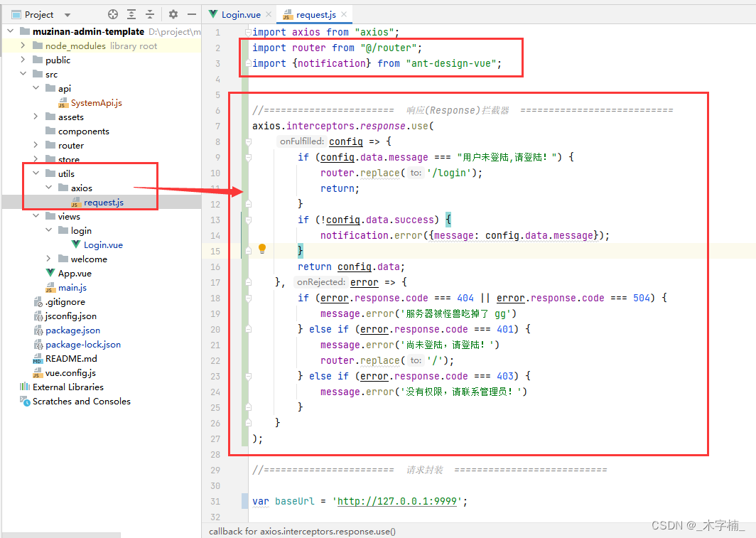Click the breadcrumb 'callback for axios.interceptors.response.use()'

302,532
